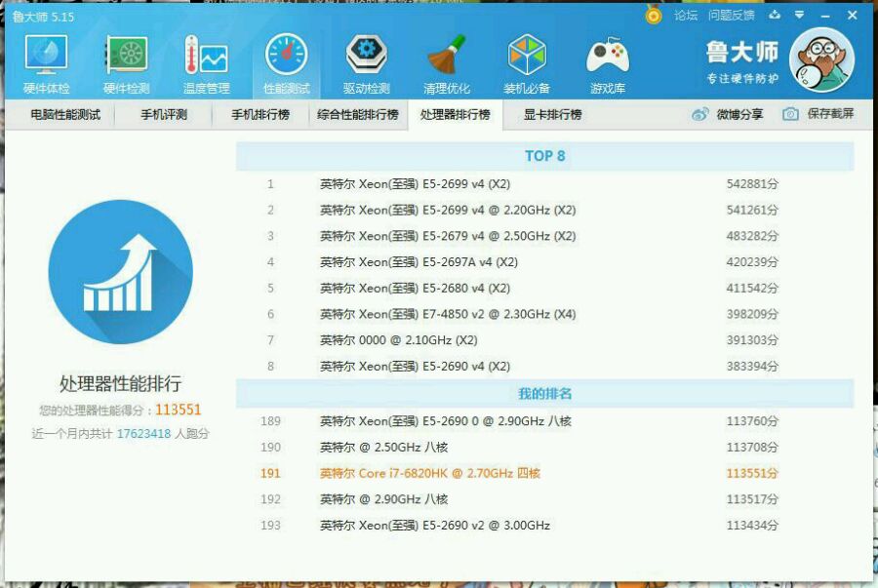Image resolution: width=878 pixels, height=588 pixels.
Task: Click the highlighted score 113551分 in ranking list
Action: pyautogui.click(x=752, y=473)
